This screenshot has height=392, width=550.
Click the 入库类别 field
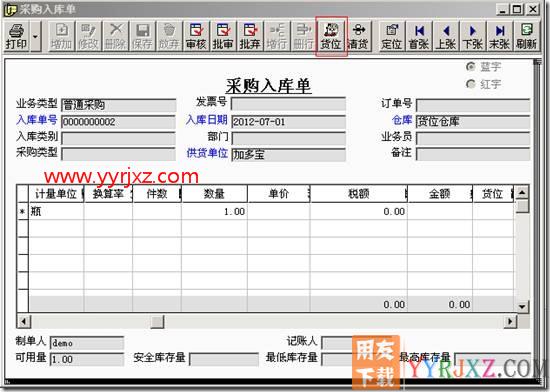pyautogui.click(x=119, y=138)
